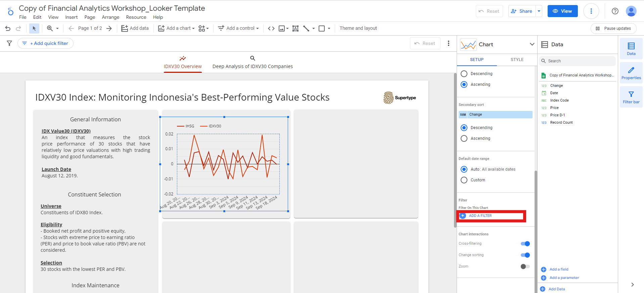Toggle the Cross-filtering switch
This screenshot has width=644, height=293.
[525, 244]
